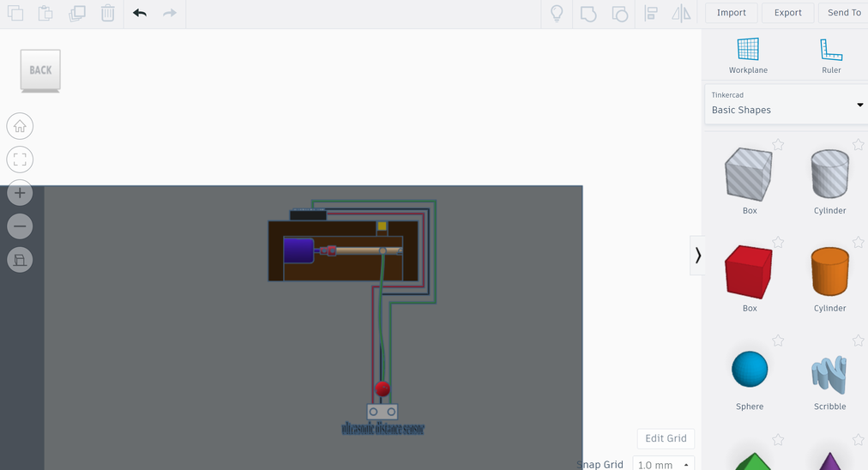This screenshot has height=470, width=868.
Task: Select the purple cone shape
Action: [829, 461]
